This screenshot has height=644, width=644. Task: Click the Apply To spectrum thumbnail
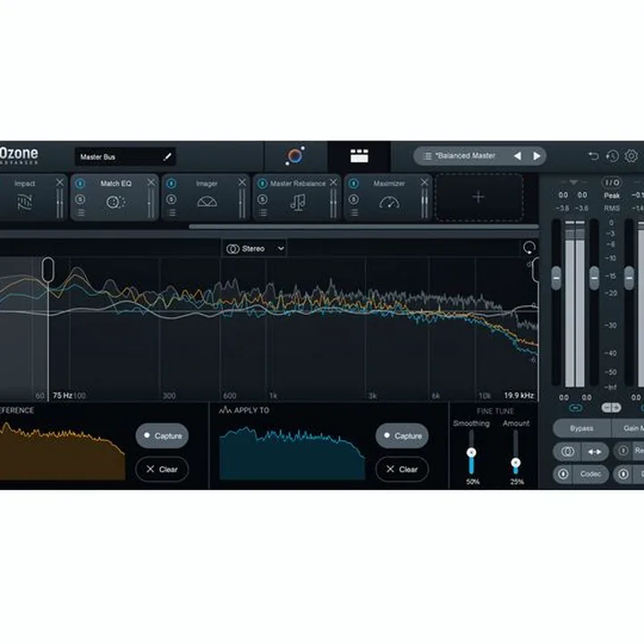(292, 453)
